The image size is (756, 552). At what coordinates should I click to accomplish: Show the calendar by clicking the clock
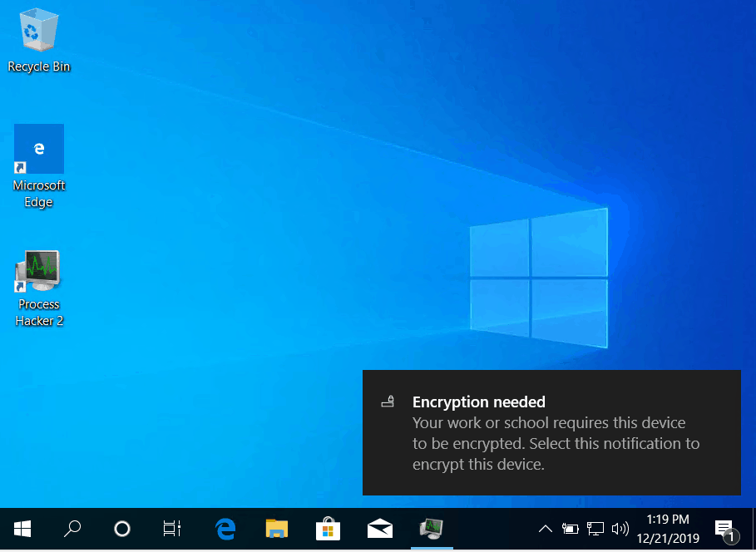(x=668, y=528)
